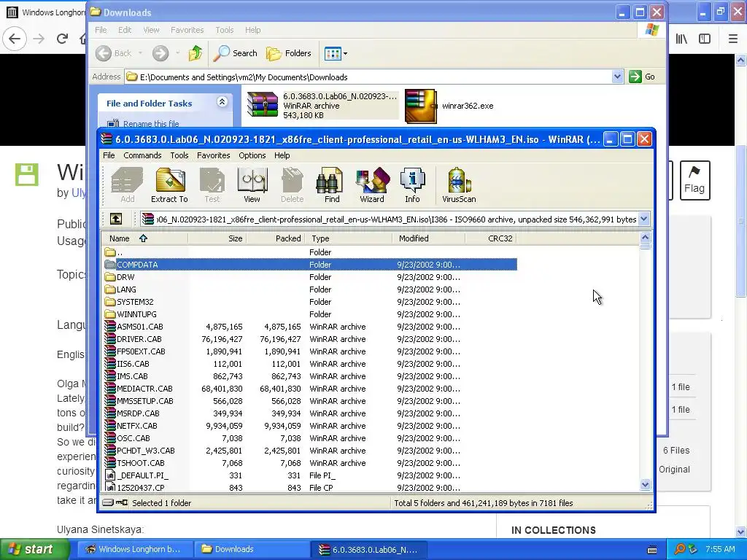Image resolution: width=747 pixels, height=560 pixels.
Task: Click the Test toolbar icon in WinRAR
Action: click(x=212, y=185)
